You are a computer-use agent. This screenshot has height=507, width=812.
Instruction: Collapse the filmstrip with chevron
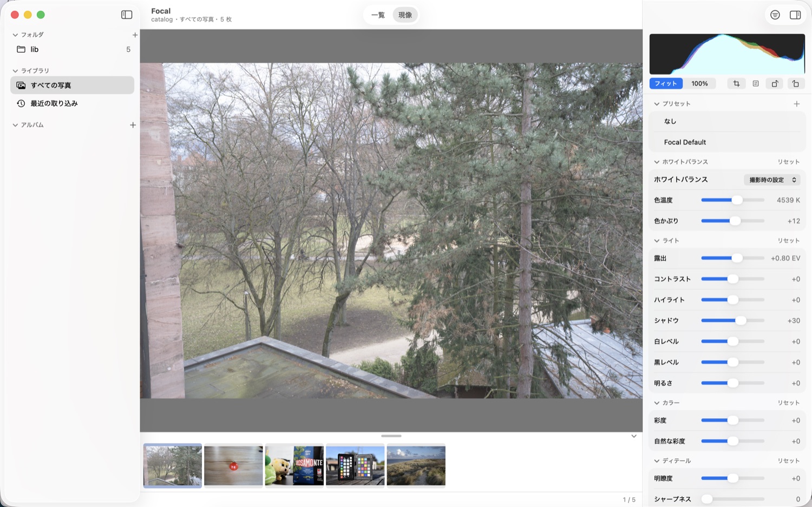point(634,436)
